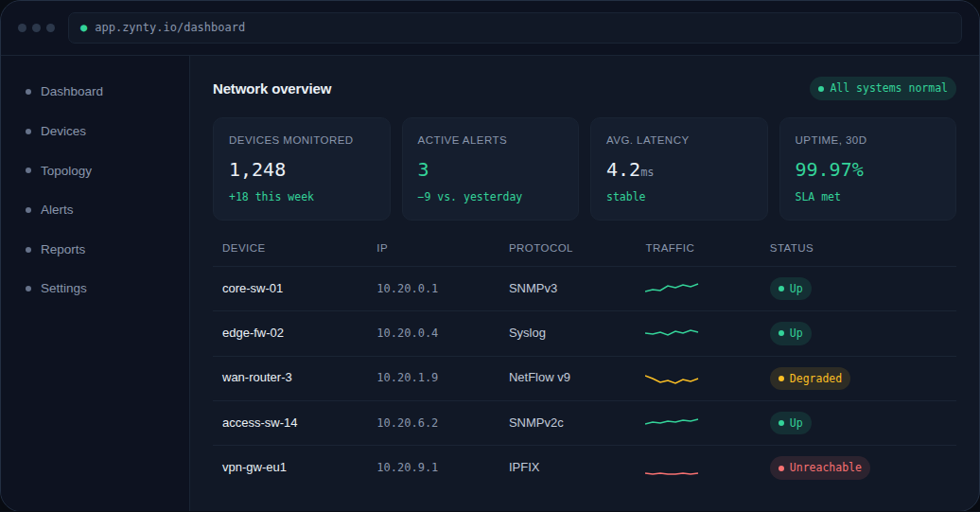
Task: Click the app.zynty.io/dashboard address bar
Action: click(x=515, y=27)
